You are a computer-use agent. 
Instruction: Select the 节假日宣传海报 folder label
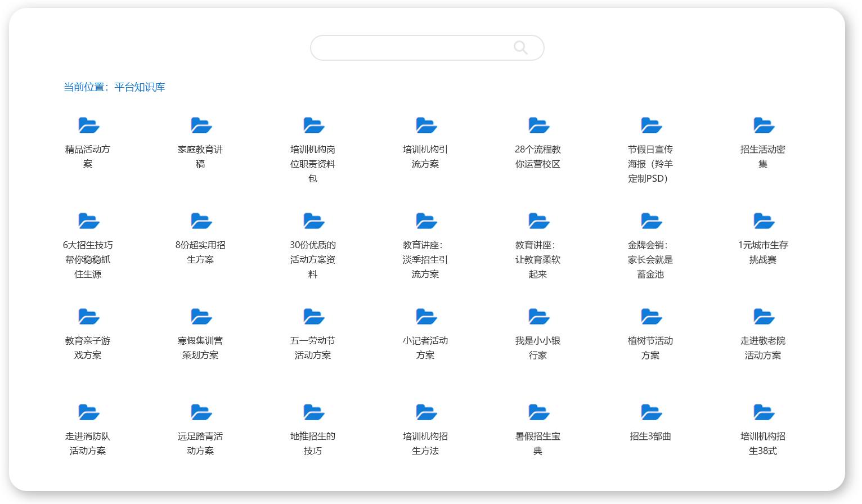[x=650, y=164]
